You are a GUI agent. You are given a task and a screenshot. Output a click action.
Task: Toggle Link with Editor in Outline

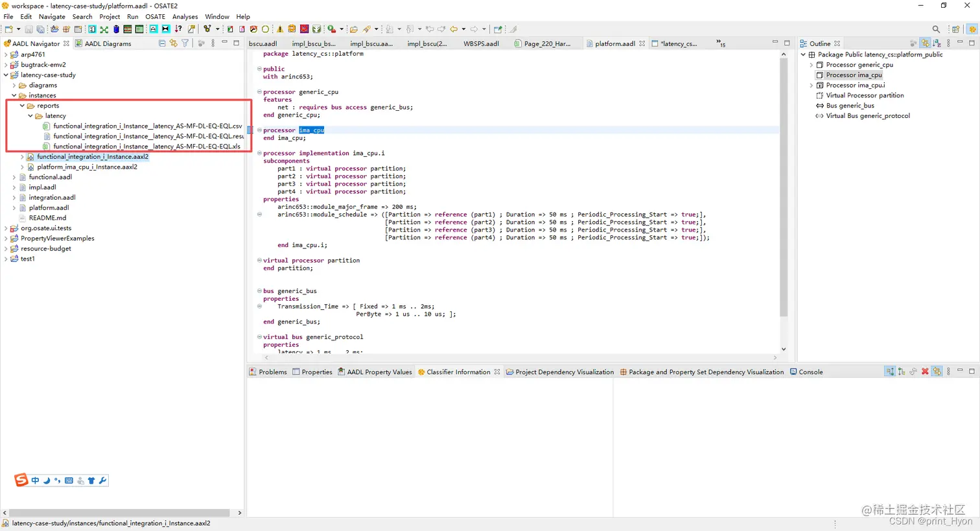[x=925, y=43]
